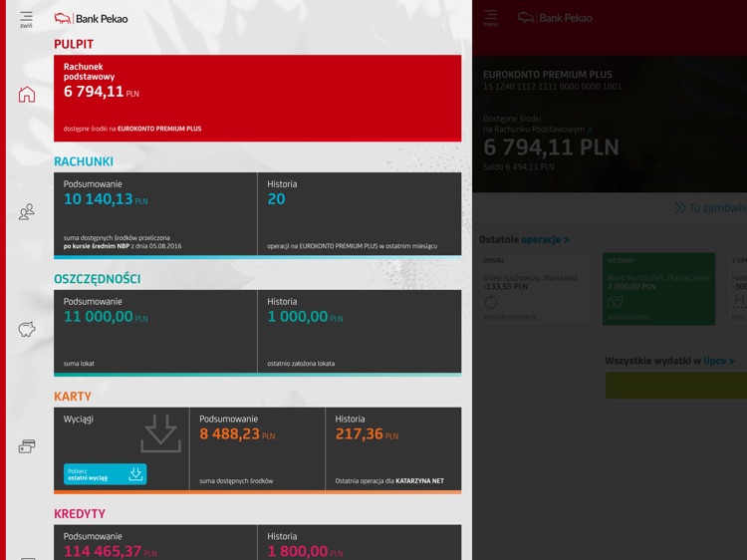This screenshot has height=560, width=747.
Task: Open the home Pulpit icon in sidebar
Action: 27,94
